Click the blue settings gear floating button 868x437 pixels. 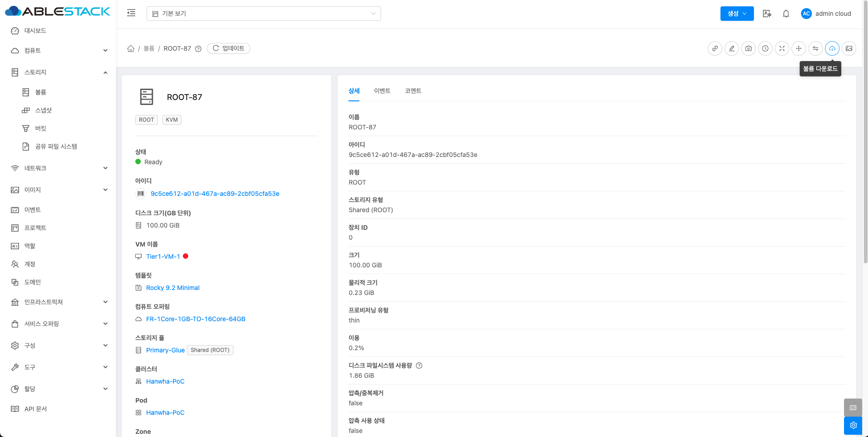853,425
